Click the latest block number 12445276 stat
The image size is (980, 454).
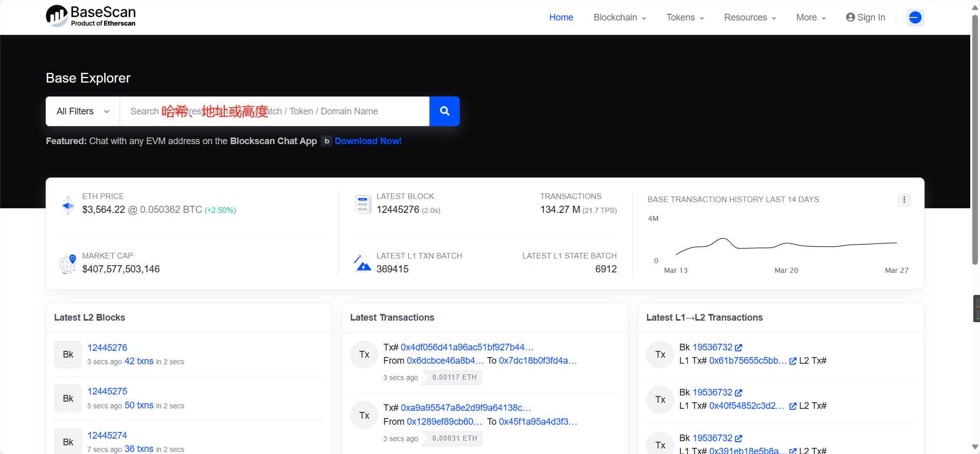(398, 209)
